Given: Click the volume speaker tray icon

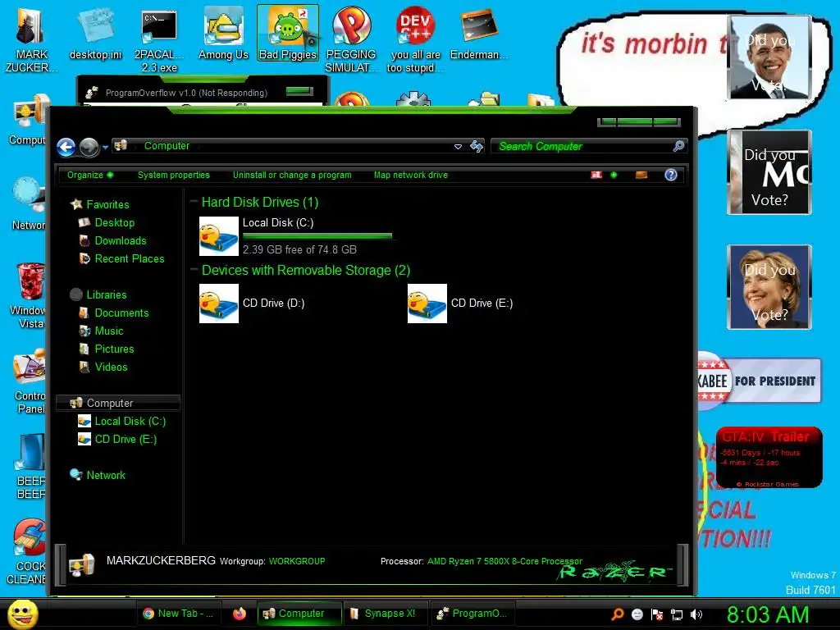Looking at the screenshot, I should (x=696, y=614).
